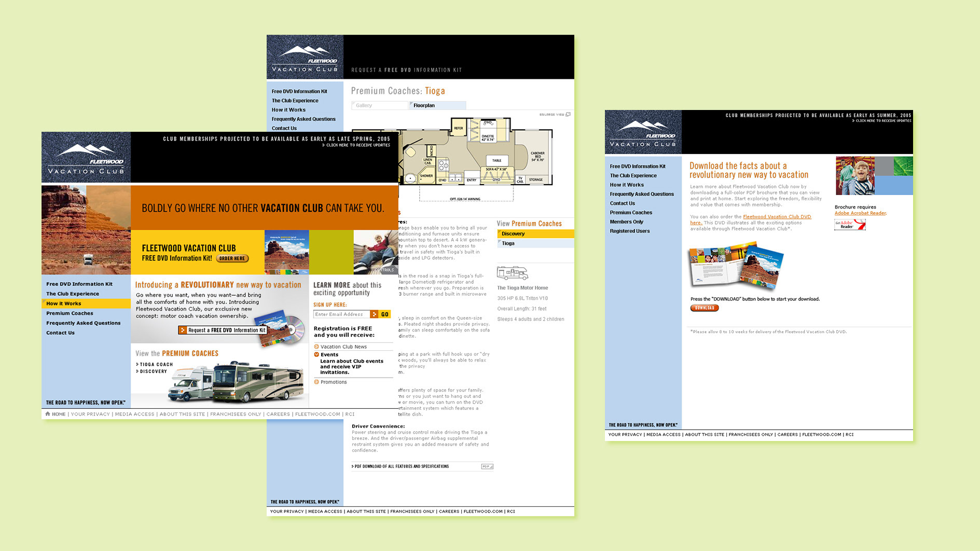The image size is (980, 551).
Task: Open Free DVD Information Kit in the Tioga page sidebar
Action: pos(299,91)
